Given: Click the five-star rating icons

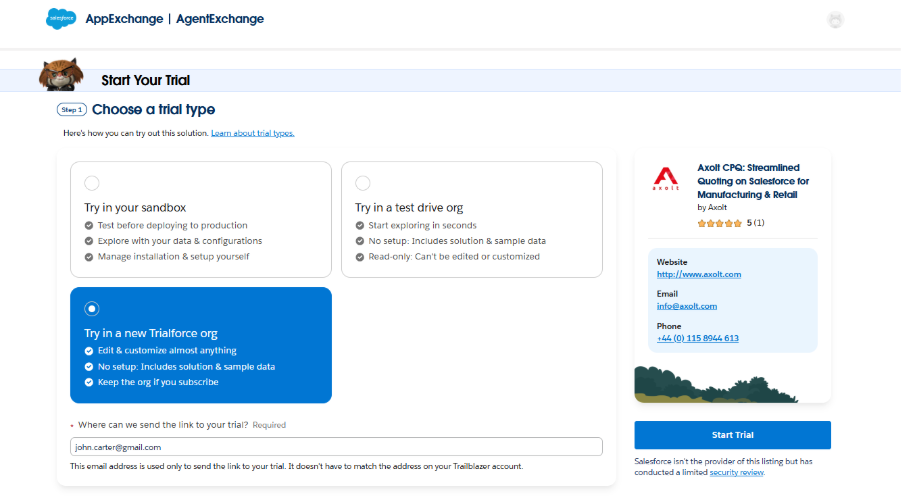Looking at the screenshot, I should [720, 222].
